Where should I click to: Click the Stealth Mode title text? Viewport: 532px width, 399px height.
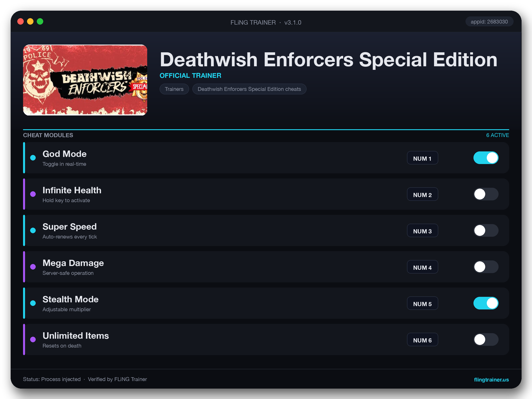(70, 299)
